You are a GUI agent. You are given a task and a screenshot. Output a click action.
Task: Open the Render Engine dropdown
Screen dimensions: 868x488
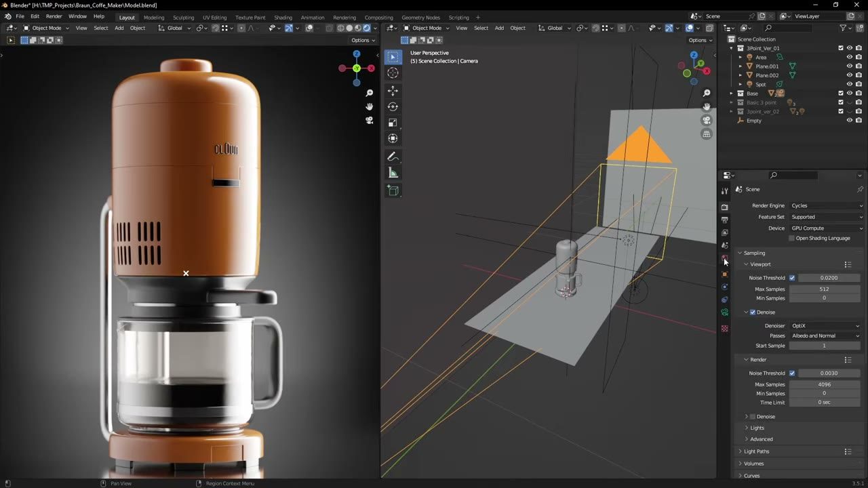(x=827, y=205)
